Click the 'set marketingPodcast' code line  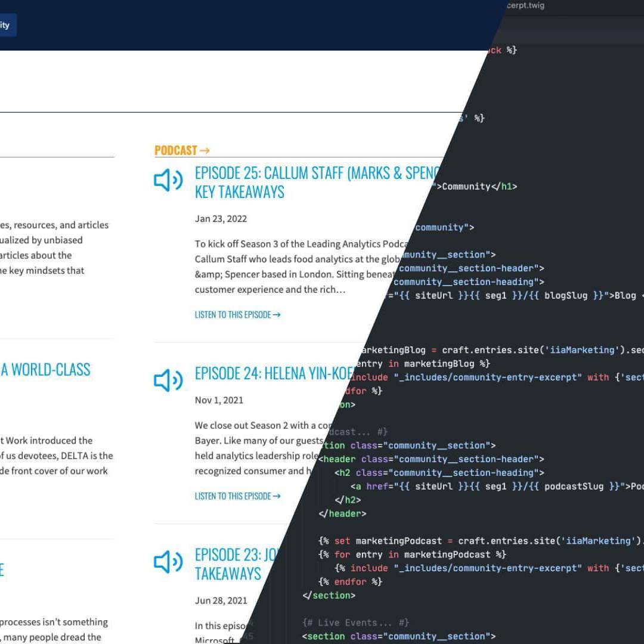[477, 541]
